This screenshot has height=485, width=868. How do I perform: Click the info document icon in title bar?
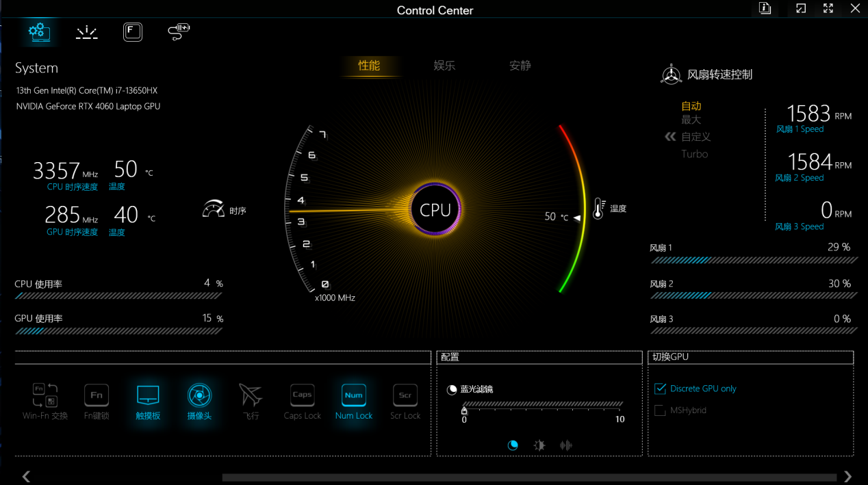pos(765,9)
